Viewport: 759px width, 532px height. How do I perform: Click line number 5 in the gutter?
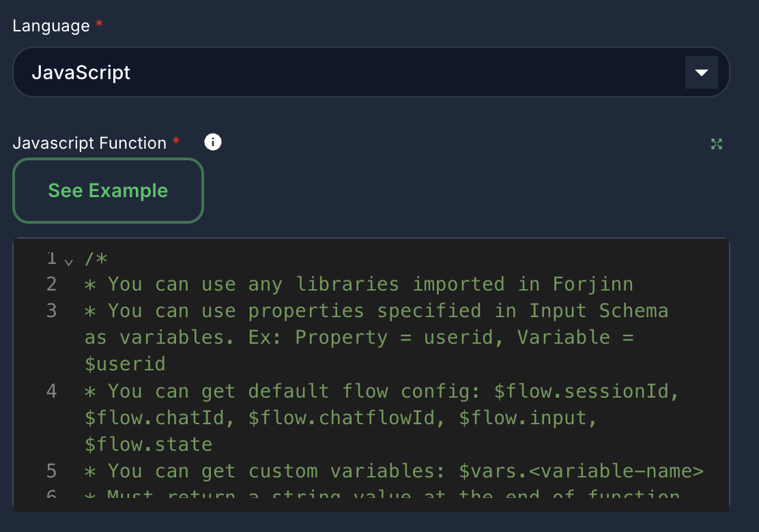coord(51,471)
